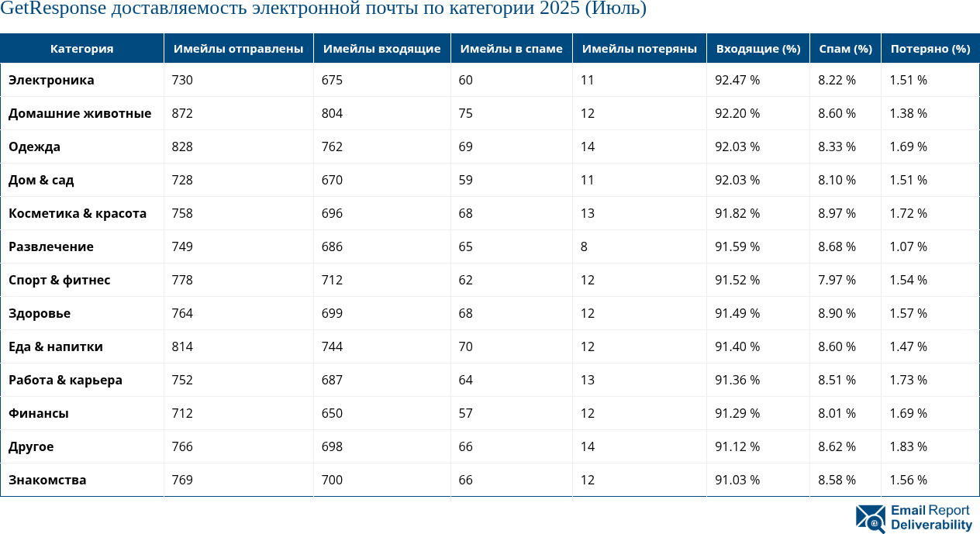This screenshot has height=534, width=980.
Task: Click lost percent '1.73 %'
Action: pos(909,380)
